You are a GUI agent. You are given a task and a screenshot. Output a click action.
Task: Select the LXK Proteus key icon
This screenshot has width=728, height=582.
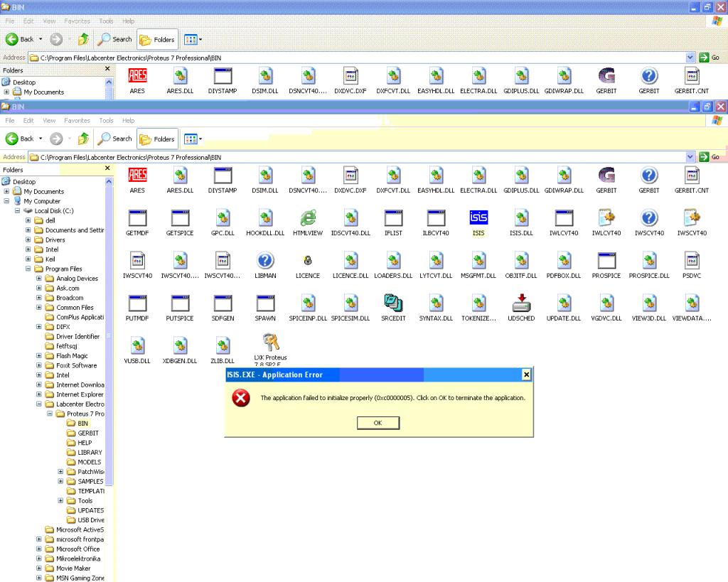coord(270,343)
